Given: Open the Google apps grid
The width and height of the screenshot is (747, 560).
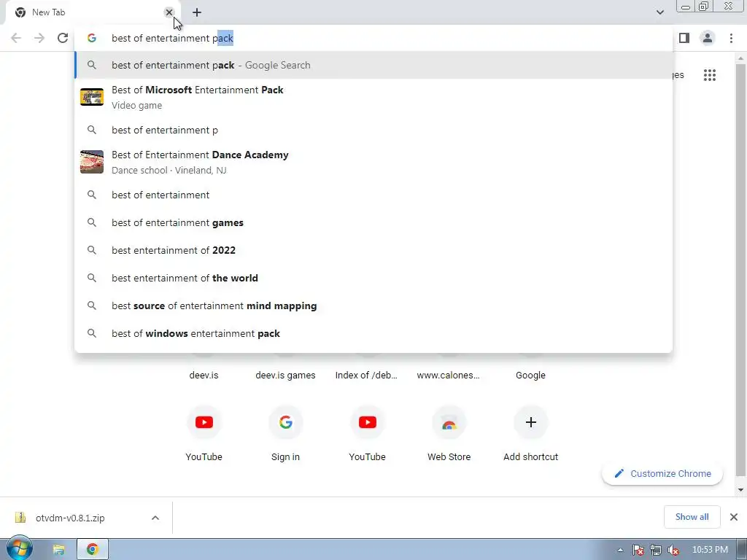Looking at the screenshot, I should pos(709,75).
